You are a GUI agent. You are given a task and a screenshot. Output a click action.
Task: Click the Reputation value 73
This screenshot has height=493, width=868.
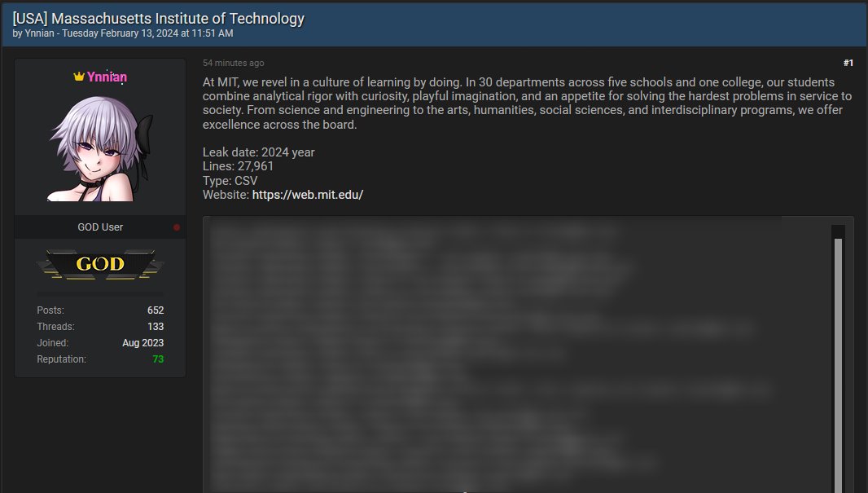[158, 359]
